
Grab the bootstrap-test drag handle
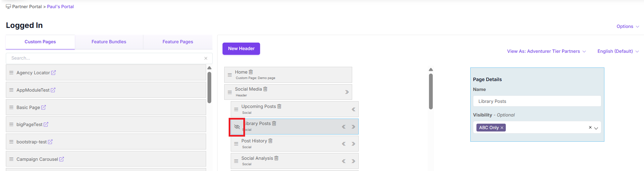click(x=11, y=142)
